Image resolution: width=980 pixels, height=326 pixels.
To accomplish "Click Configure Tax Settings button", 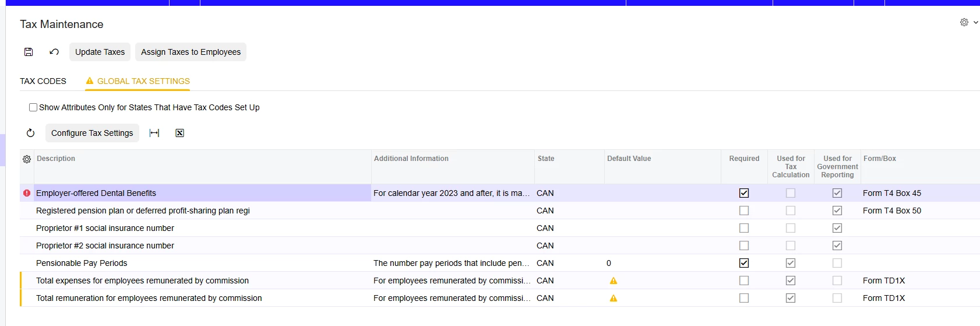I will [92, 133].
